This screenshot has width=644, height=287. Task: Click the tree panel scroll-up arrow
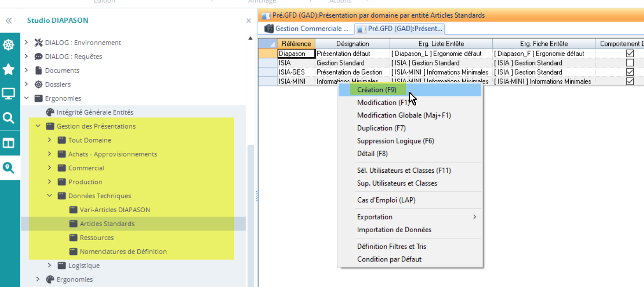(251, 39)
